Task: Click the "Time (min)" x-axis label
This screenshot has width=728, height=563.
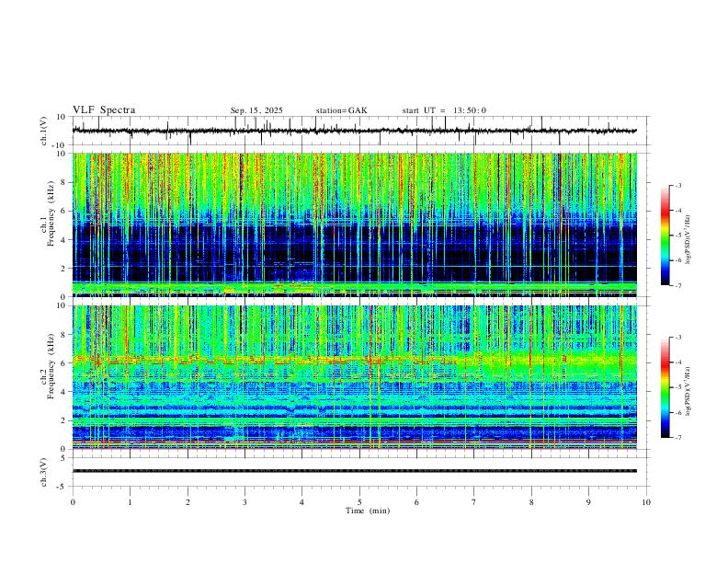Action: 368,511
